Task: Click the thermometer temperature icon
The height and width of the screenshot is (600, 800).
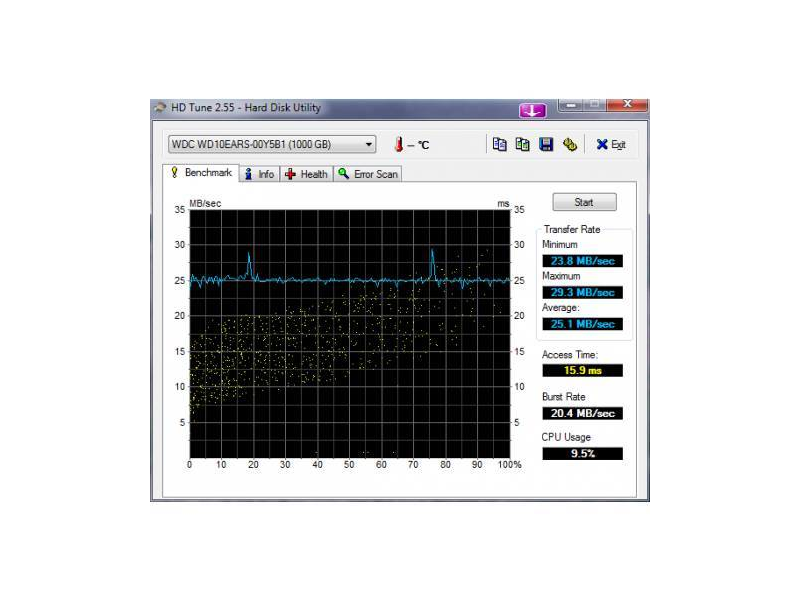Action: point(399,144)
